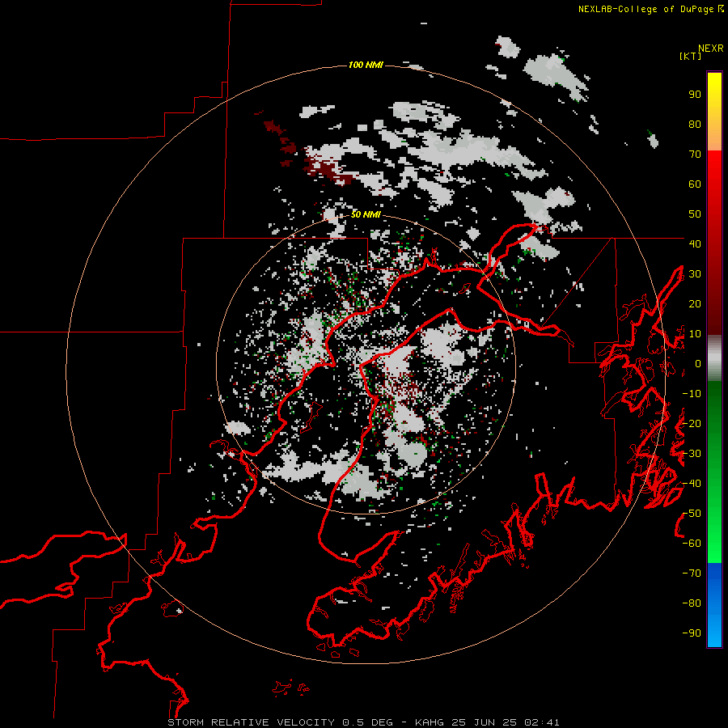This screenshot has height=728, width=728.
Task: Click the gray zero-velocity band on the scale
Action: coord(714,358)
